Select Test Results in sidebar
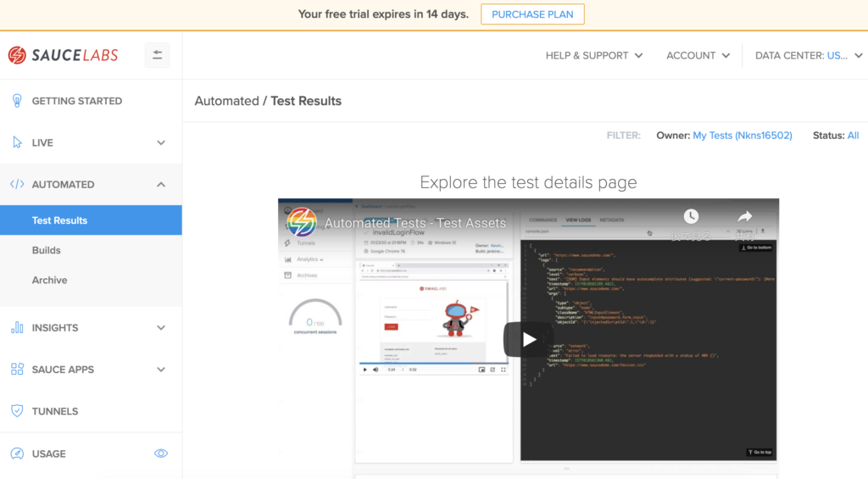 [x=91, y=220]
